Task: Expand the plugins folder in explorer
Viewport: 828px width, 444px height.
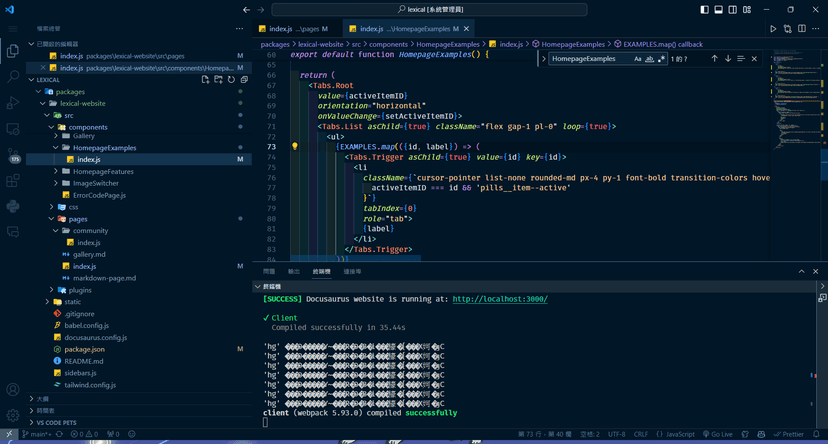Action: 52,290
